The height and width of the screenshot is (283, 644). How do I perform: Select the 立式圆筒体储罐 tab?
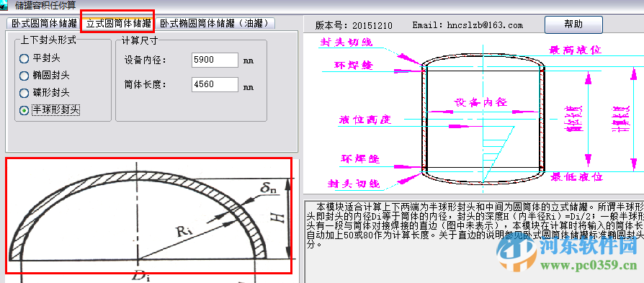tap(118, 24)
